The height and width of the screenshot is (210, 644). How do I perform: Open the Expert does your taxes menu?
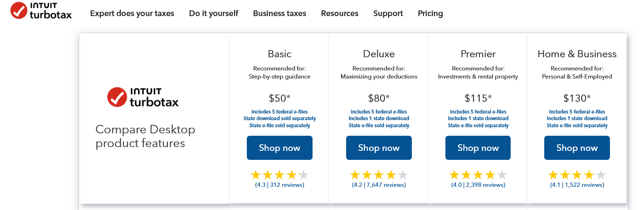(x=132, y=13)
